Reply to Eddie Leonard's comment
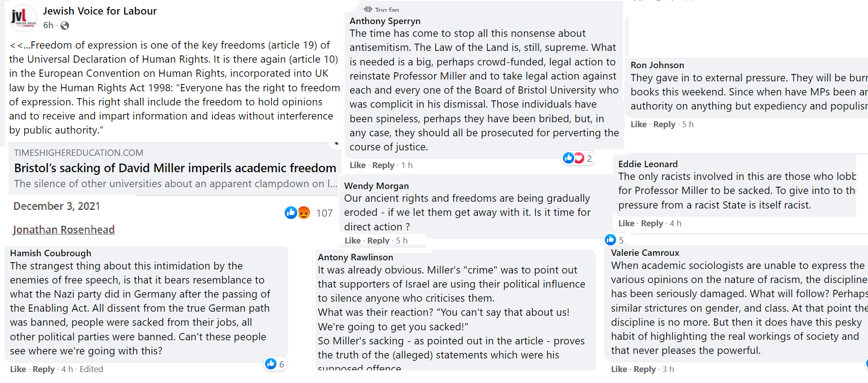Screen dimensions: 868x383 click(652, 224)
